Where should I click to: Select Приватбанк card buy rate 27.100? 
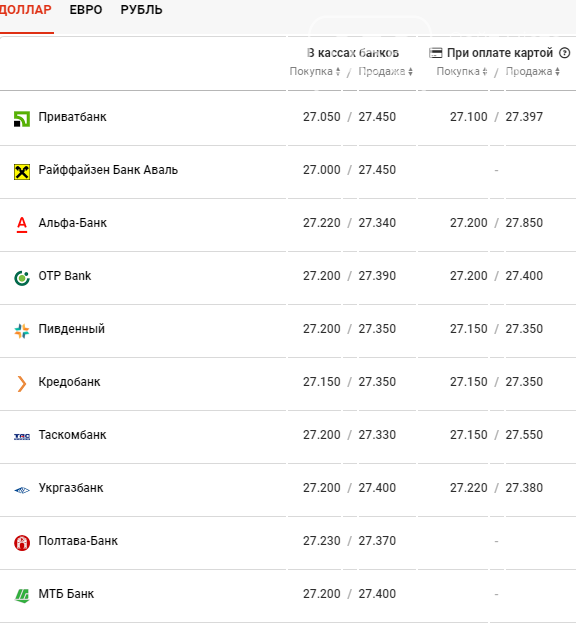469,117
